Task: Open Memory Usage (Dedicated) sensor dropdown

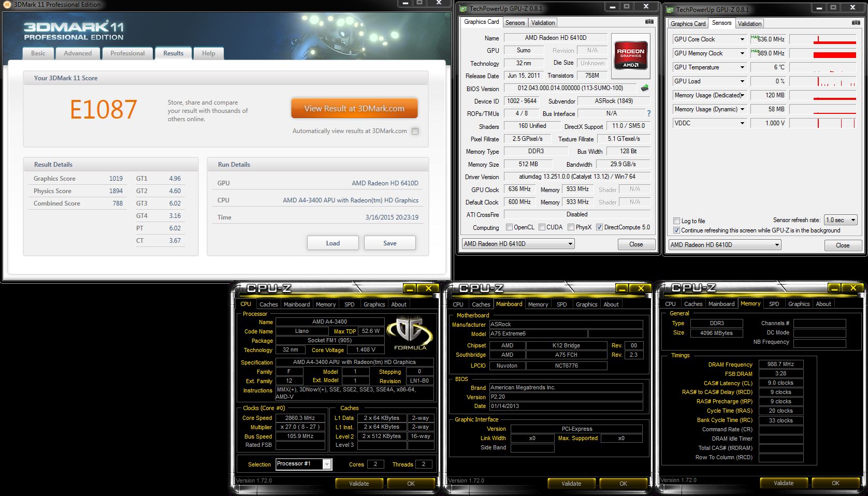Action: (x=742, y=95)
